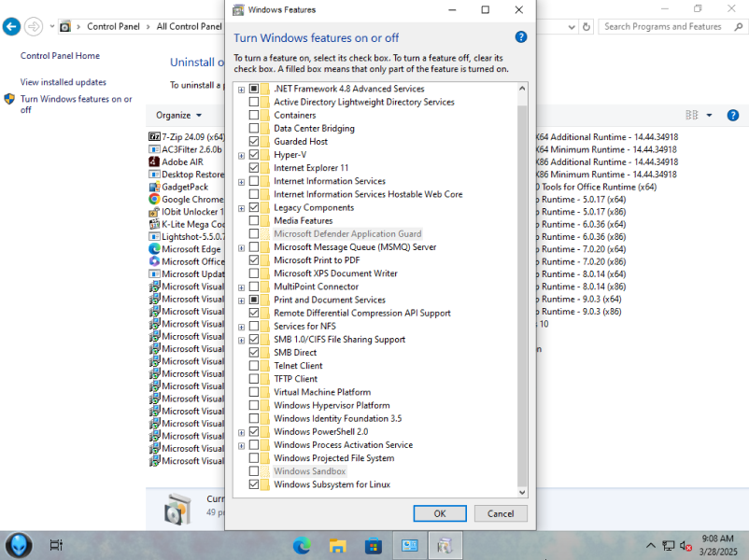Screen dimensions: 749x560
Task: Tick the Virtual Machine Platform checkbox
Action: [x=254, y=392]
